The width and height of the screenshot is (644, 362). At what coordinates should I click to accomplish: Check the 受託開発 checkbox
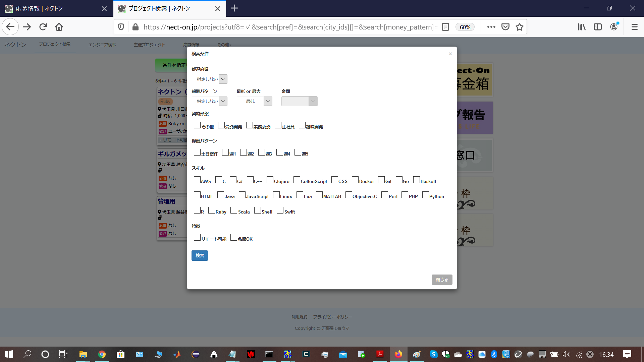click(x=221, y=125)
